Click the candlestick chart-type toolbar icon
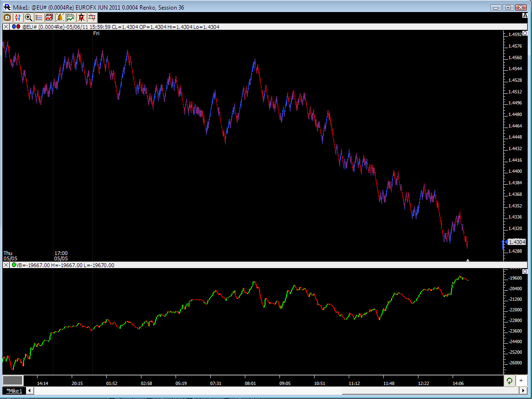Viewport: 532px width, 399px height. coord(18,18)
